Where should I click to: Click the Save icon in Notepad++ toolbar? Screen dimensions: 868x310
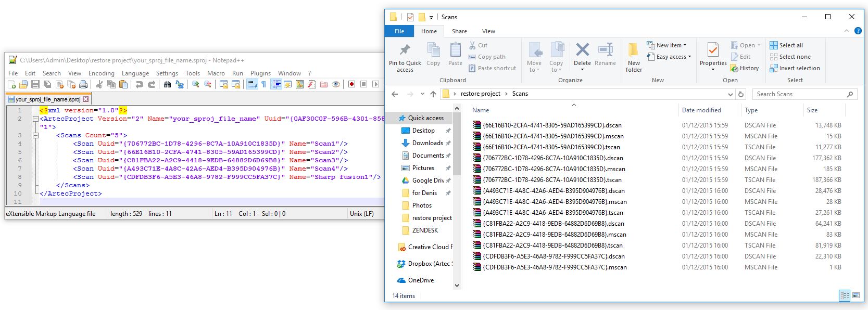click(x=35, y=84)
